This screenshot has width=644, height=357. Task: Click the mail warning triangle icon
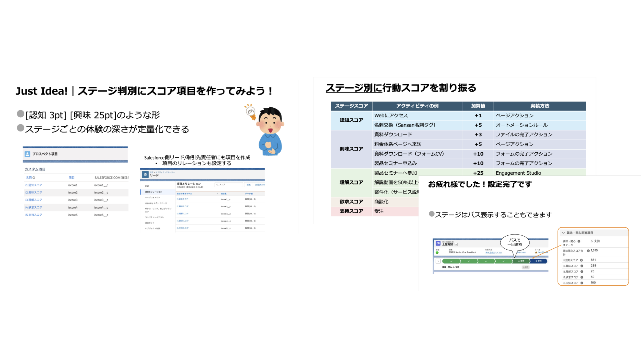click(536, 252)
